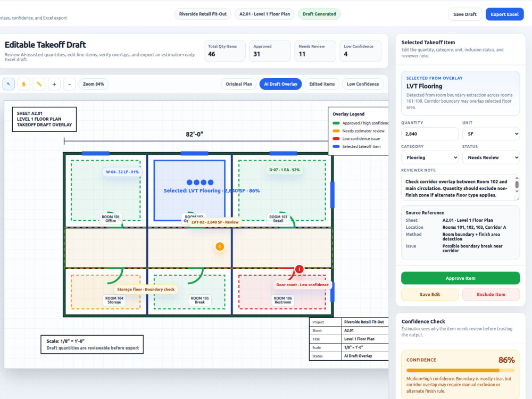Choose the ruler measure tool
Screen dimensions: 532x399
click(x=39, y=84)
